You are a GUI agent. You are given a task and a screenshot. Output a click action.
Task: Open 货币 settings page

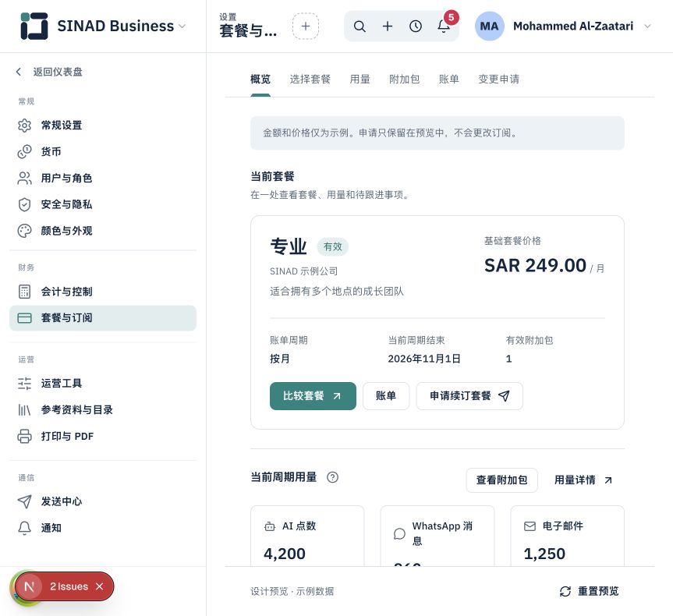pyautogui.click(x=103, y=151)
